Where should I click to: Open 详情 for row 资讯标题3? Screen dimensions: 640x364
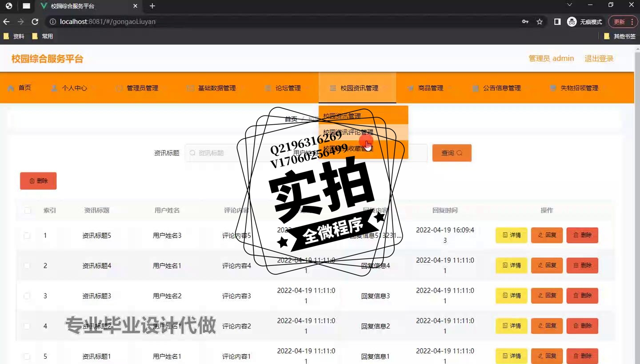(x=512, y=296)
